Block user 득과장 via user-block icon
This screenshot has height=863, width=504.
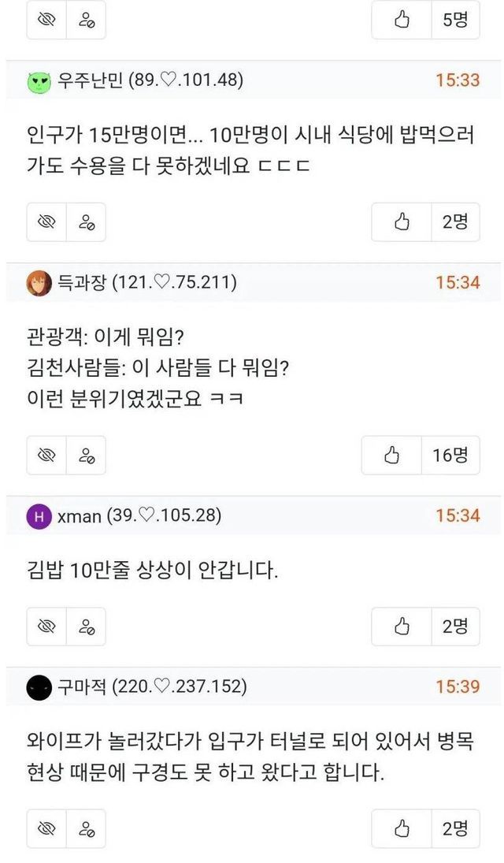tap(86, 456)
